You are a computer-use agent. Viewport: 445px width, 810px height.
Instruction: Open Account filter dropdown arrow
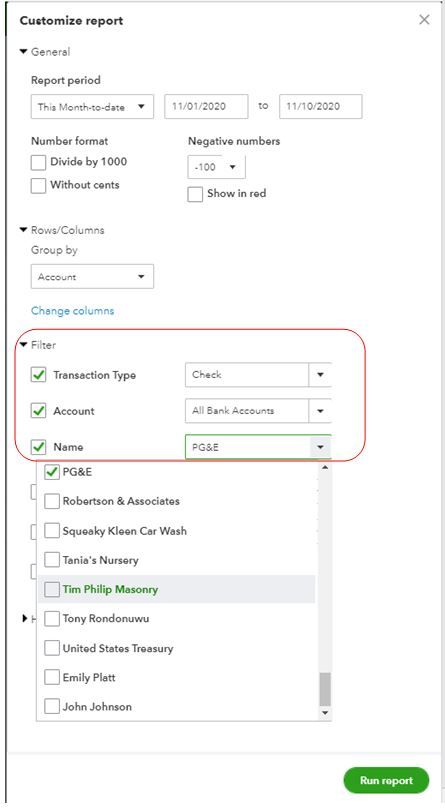320,411
